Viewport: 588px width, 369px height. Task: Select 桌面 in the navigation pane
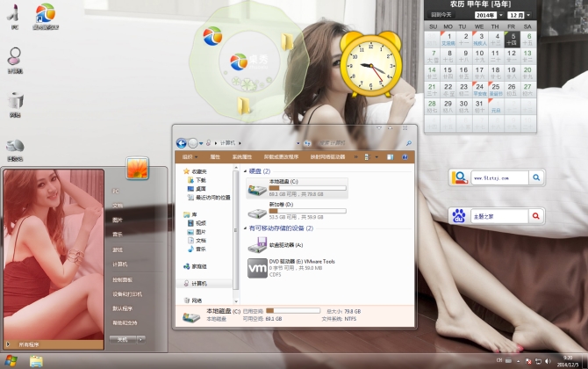click(x=201, y=189)
